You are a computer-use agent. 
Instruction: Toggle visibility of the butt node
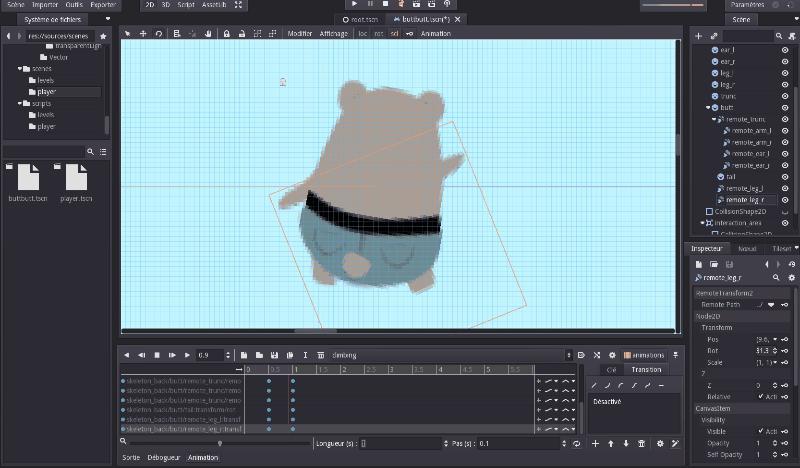(x=785, y=107)
